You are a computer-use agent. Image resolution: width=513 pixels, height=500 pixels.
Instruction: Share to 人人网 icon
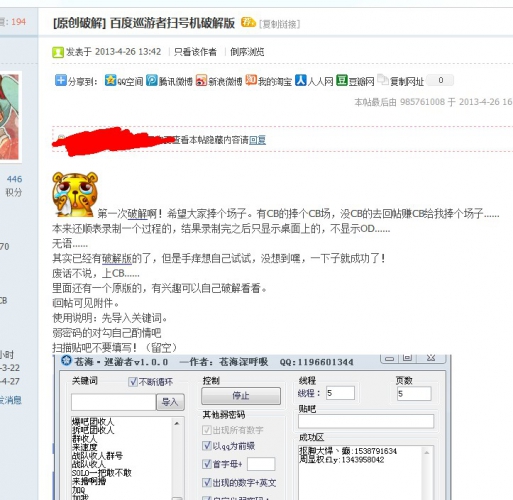pos(301,80)
